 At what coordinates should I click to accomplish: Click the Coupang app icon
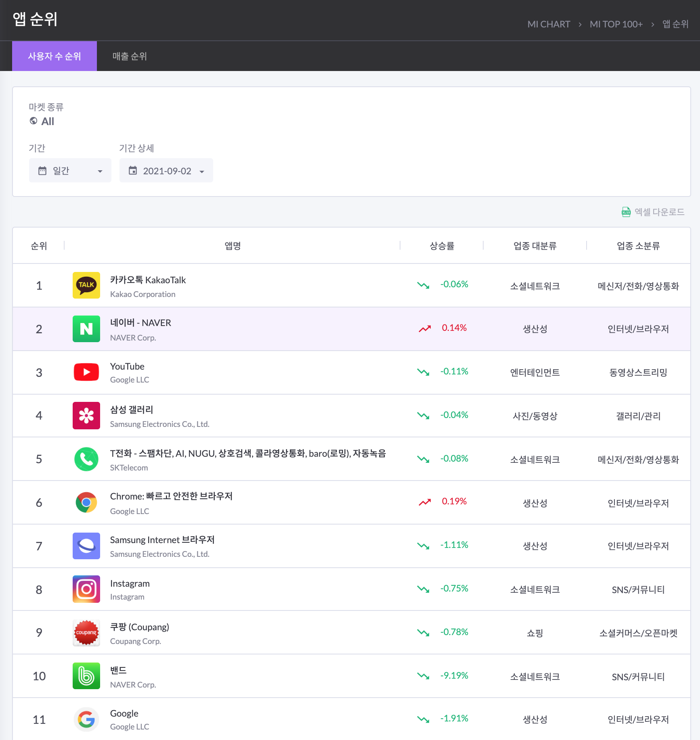pyautogui.click(x=86, y=633)
